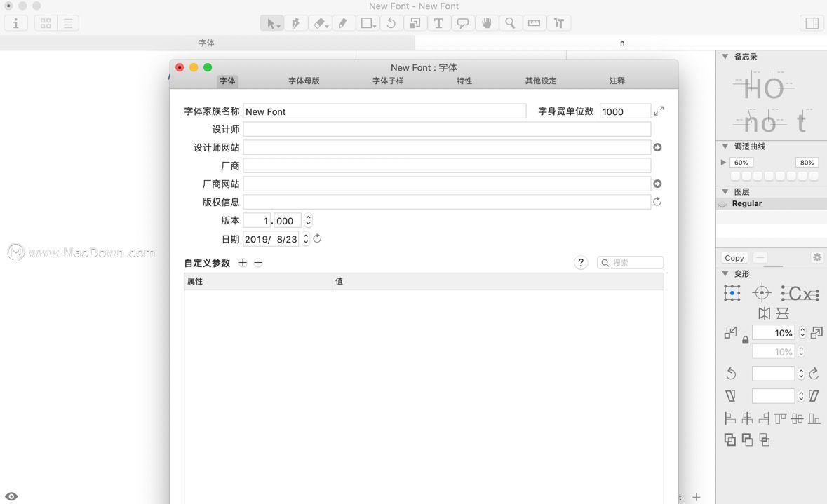
Task: Select the Annotation speech-bubble tool
Action: pos(462,22)
